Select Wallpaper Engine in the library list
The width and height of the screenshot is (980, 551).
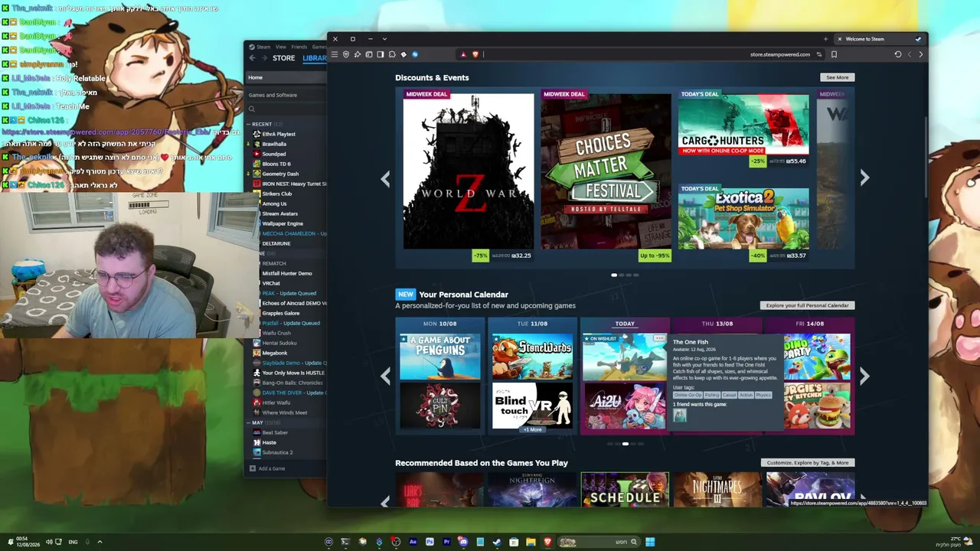[x=283, y=223]
